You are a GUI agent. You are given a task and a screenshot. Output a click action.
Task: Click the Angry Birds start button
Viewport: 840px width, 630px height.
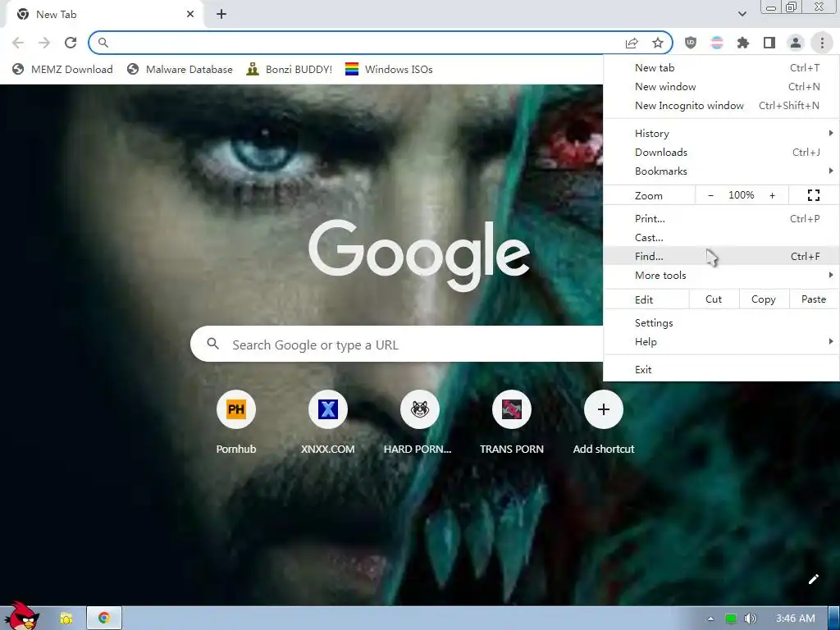(x=21, y=616)
